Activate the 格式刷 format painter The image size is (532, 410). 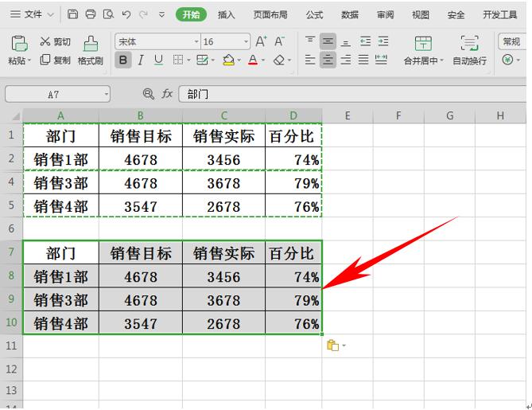(x=90, y=50)
